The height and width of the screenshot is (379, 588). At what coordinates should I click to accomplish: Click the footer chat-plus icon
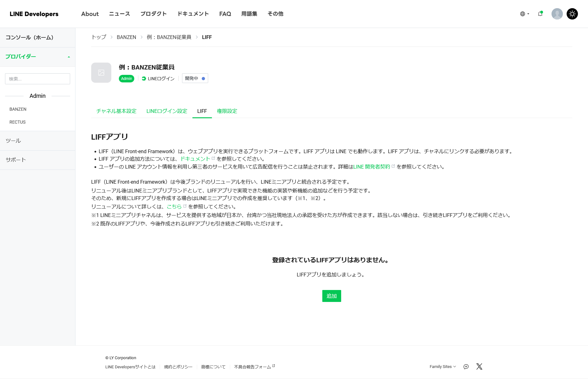point(466,366)
